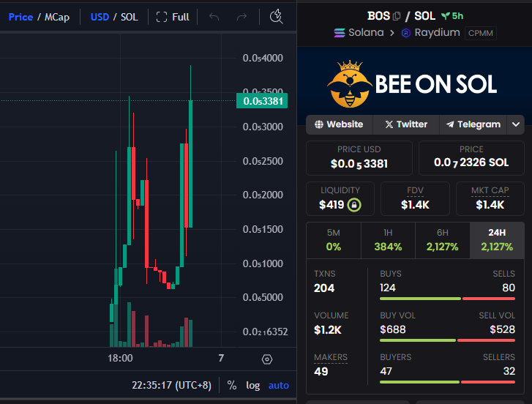Toggle auto scale on chart
Screen dimensions: 532x404
[x=279, y=385]
